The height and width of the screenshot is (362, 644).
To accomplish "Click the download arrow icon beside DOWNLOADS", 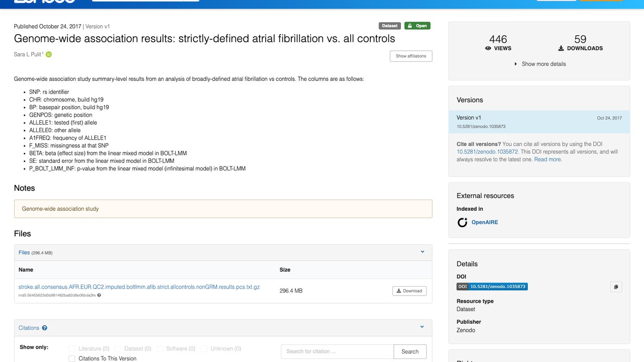I will [561, 48].
